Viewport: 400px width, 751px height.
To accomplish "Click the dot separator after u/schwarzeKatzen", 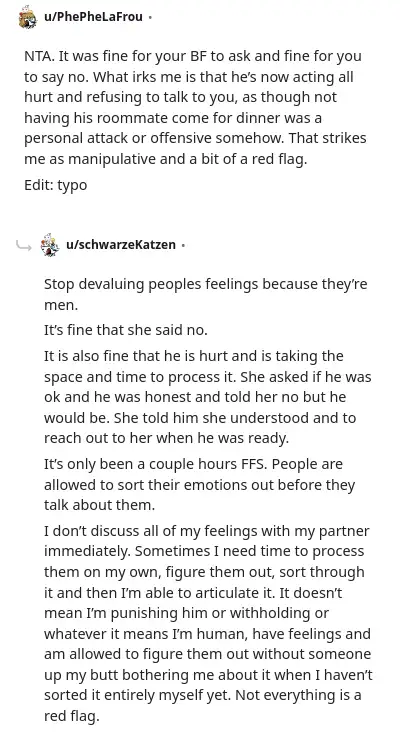I will point(183,246).
